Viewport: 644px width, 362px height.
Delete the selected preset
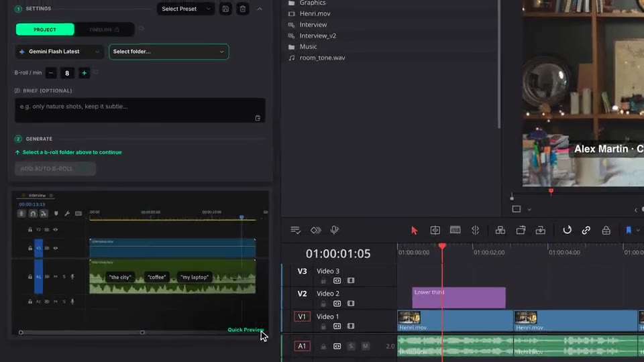point(243,9)
